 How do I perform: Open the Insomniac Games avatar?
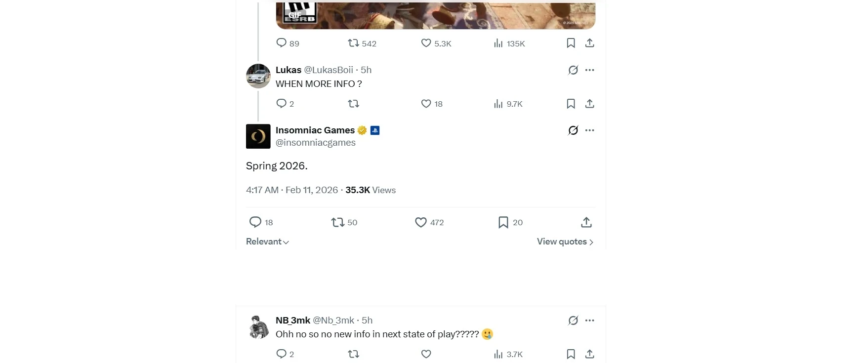coord(258,136)
